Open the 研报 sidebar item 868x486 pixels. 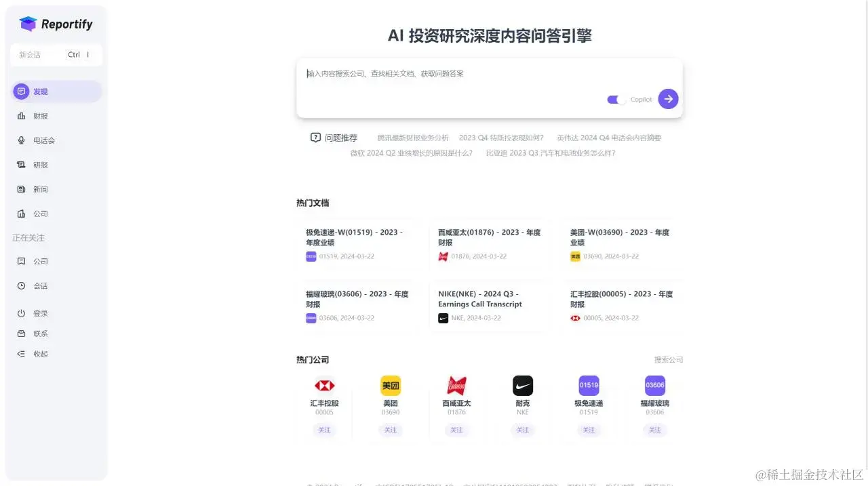[x=56, y=165]
